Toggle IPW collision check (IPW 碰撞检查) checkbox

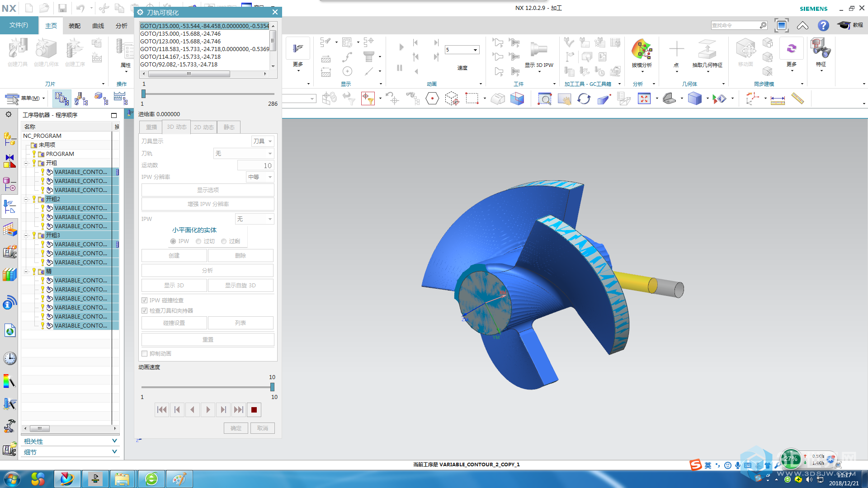[145, 300]
